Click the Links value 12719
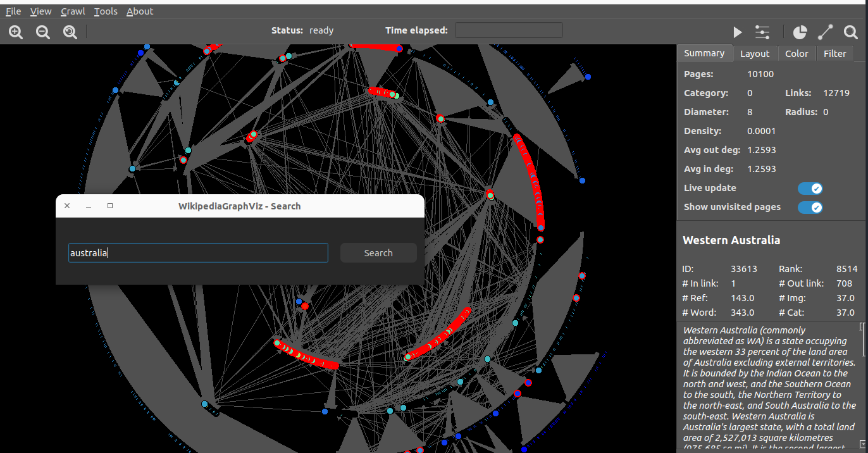Screen dimensions: 868x453 (x=836, y=93)
